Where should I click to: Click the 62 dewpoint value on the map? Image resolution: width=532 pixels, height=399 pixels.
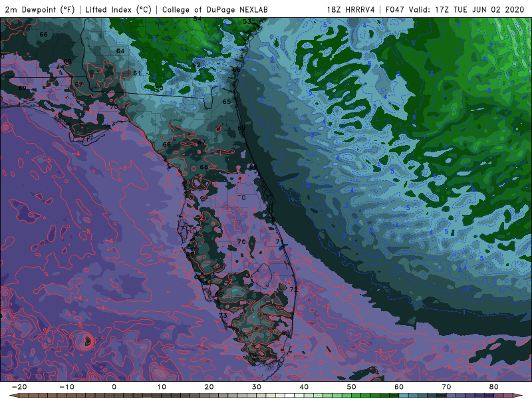(x=196, y=65)
